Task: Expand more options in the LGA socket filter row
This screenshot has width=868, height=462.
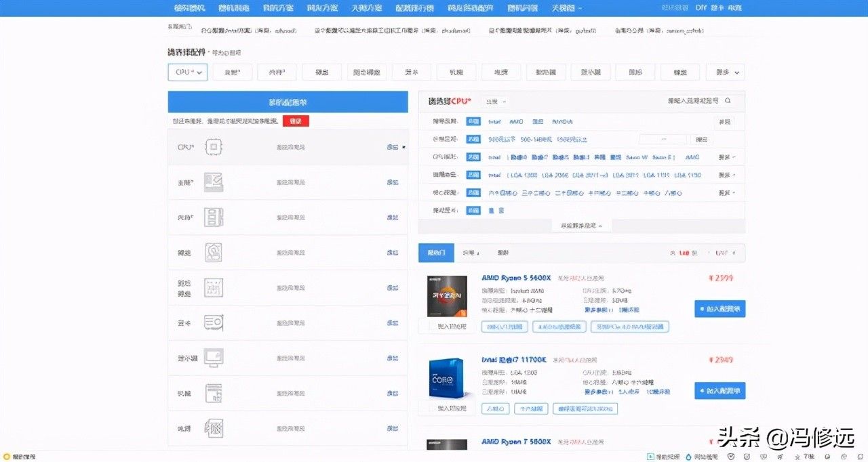Action: [x=726, y=175]
